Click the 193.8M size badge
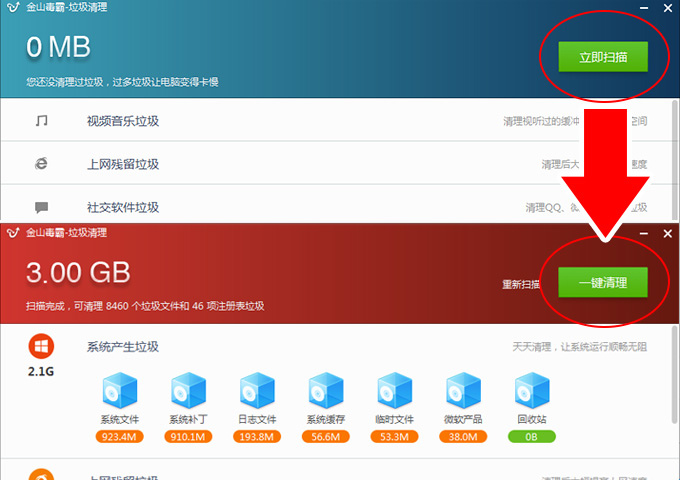Image resolution: width=680 pixels, height=480 pixels. (257, 436)
